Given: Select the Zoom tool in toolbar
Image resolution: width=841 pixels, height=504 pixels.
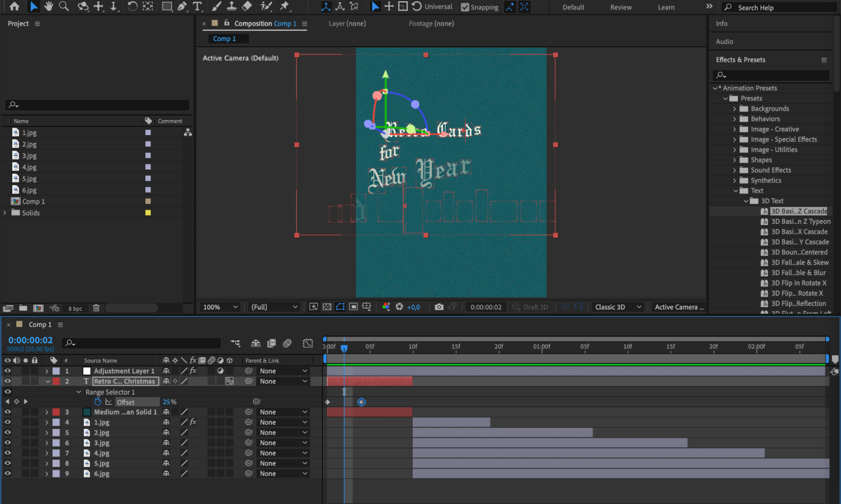Looking at the screenshot, I should tap(64, 6).
